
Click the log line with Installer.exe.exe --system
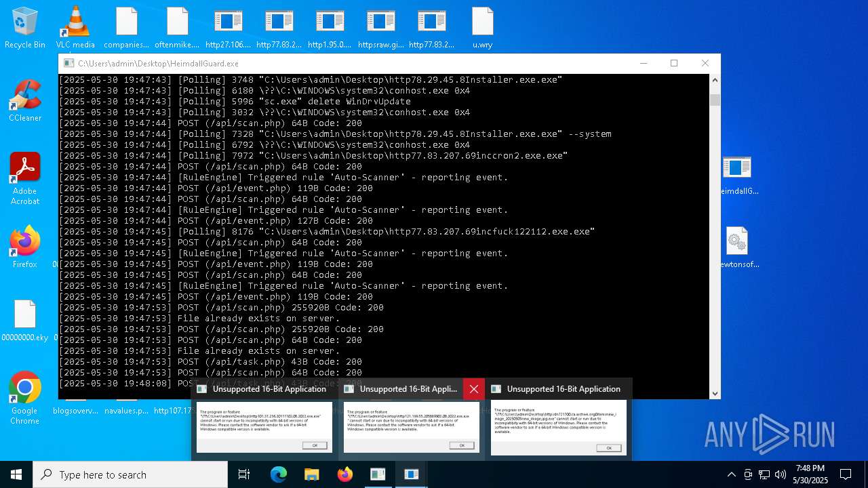pos(335,134)
